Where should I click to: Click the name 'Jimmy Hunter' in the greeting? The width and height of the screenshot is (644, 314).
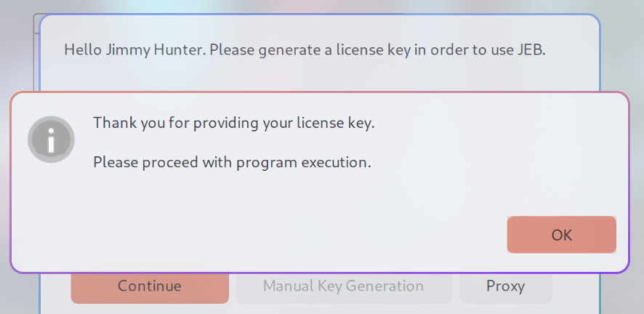pyautogui.click(x=156, y=50)
